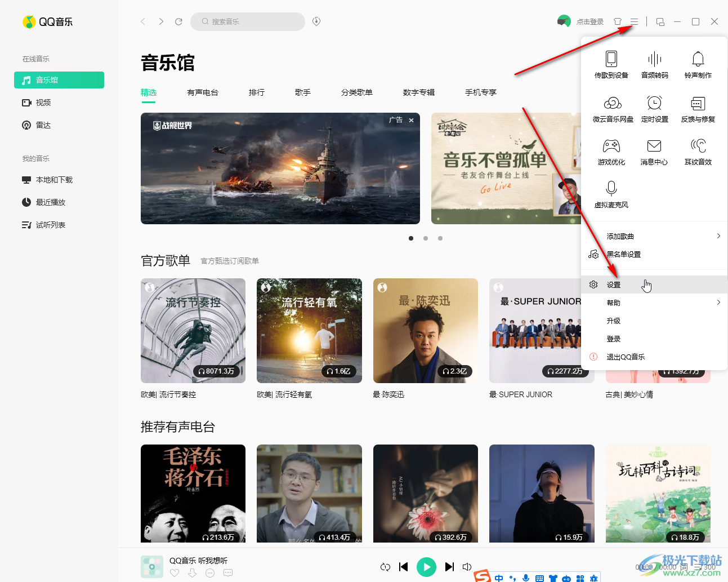
Task: Click the play button
Action: click(426, 567)
